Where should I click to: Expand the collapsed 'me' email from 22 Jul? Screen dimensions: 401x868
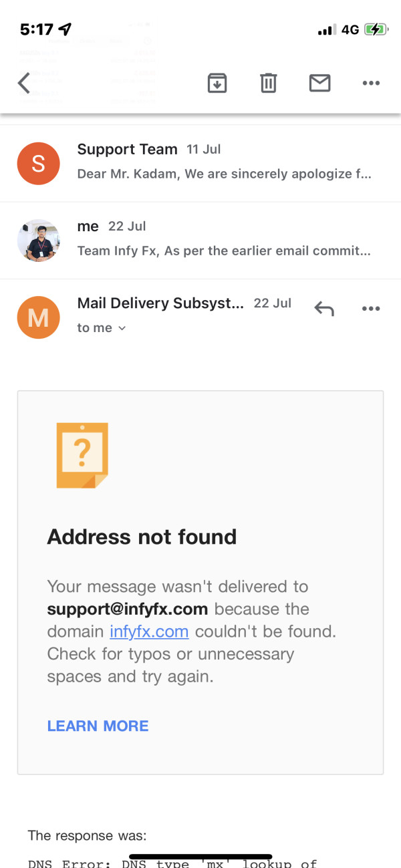[224, 240]
